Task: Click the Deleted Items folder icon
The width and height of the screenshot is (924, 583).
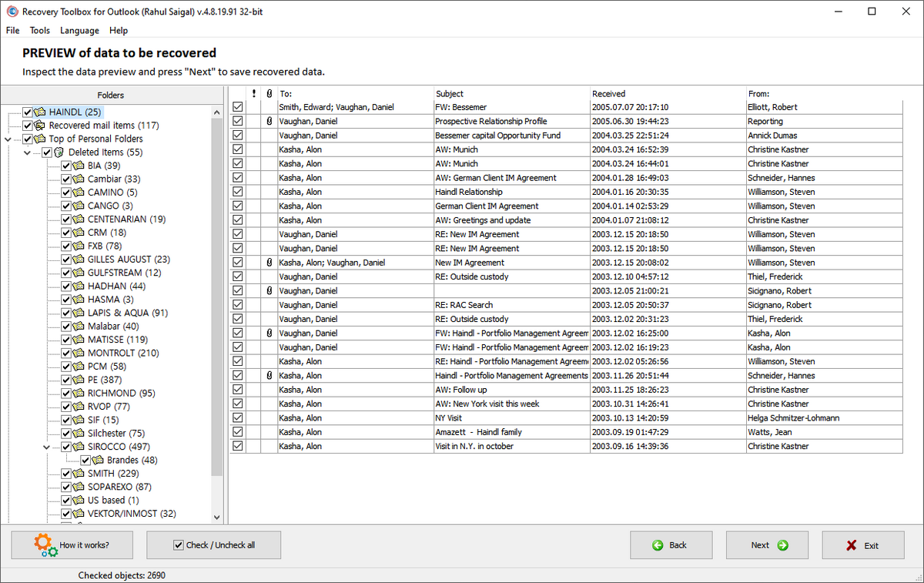Action: tap(59, 152)
